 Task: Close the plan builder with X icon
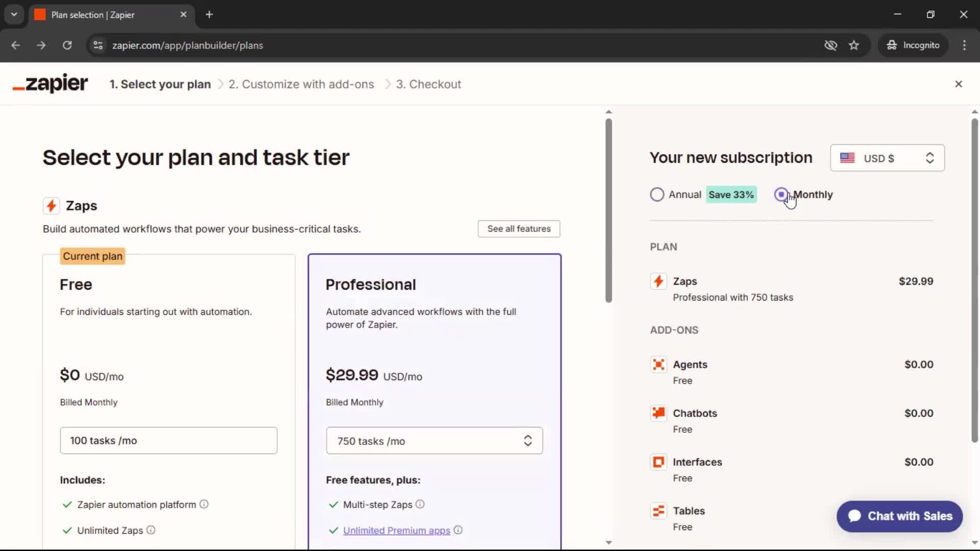[959, 84]
